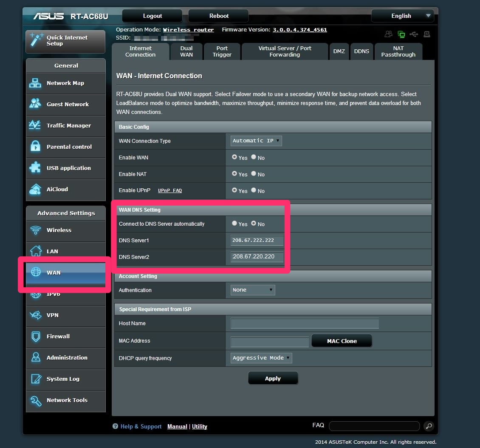Switch to Port Trigger tab
This screenshot has height=448, width=480.
pyautogui.click(x=222, y=51)
